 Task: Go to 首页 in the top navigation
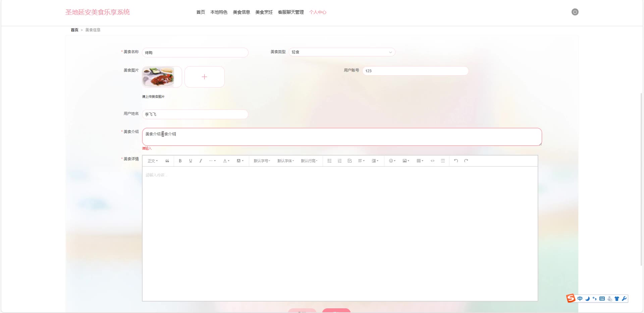click(x=201, y=12)
